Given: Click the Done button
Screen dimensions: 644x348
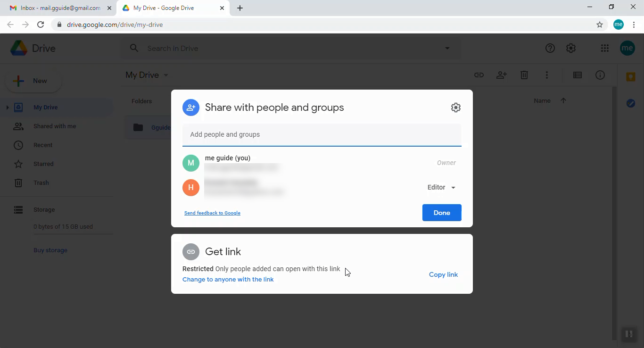Looking at the screenshot, I should pos(442,213).
